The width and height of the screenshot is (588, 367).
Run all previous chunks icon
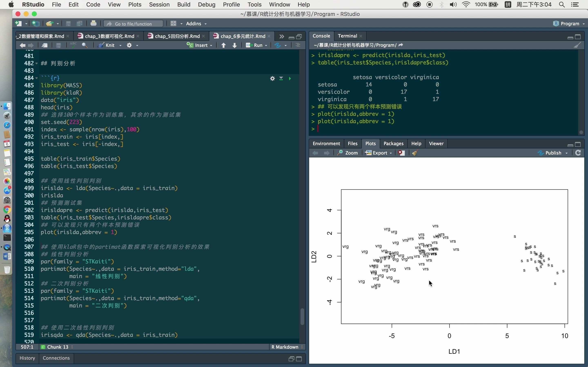point(281,78)
